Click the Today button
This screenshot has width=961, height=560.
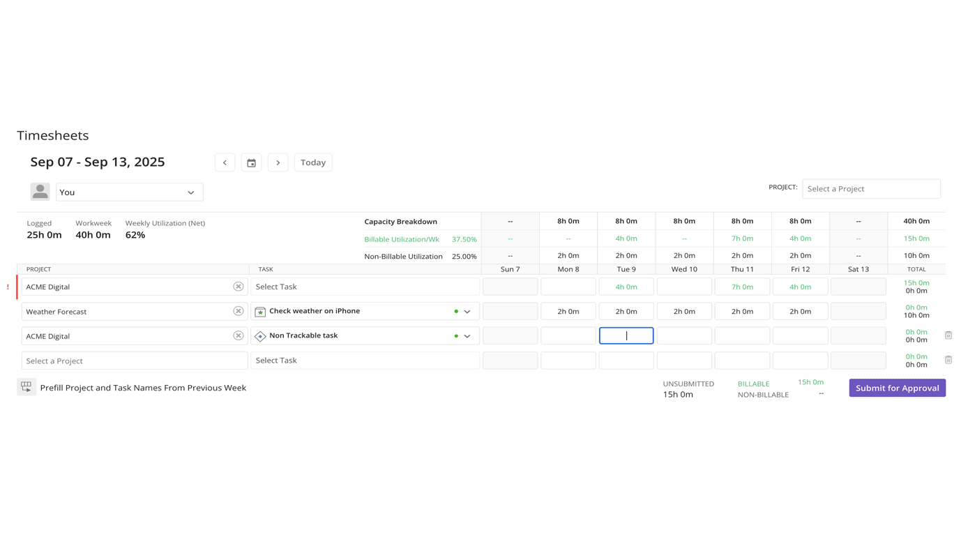[x=312, y=162]
